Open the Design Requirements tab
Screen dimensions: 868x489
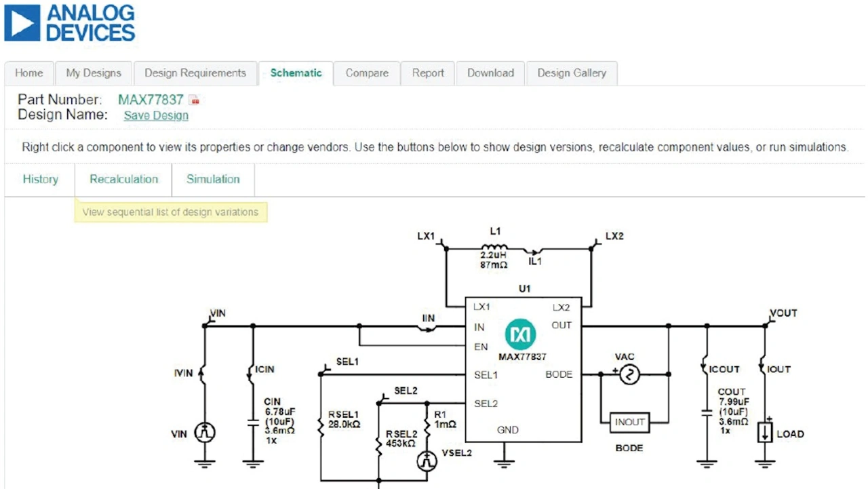coord(195,73)
